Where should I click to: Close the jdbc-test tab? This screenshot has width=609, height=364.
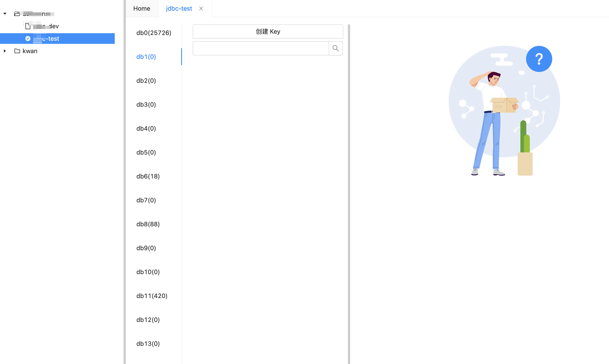pos(201,8)
